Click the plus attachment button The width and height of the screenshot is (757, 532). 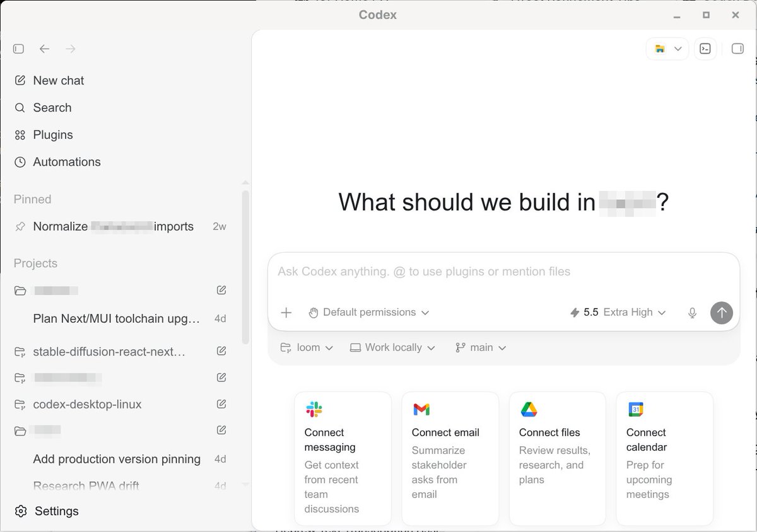coord(286,313)
